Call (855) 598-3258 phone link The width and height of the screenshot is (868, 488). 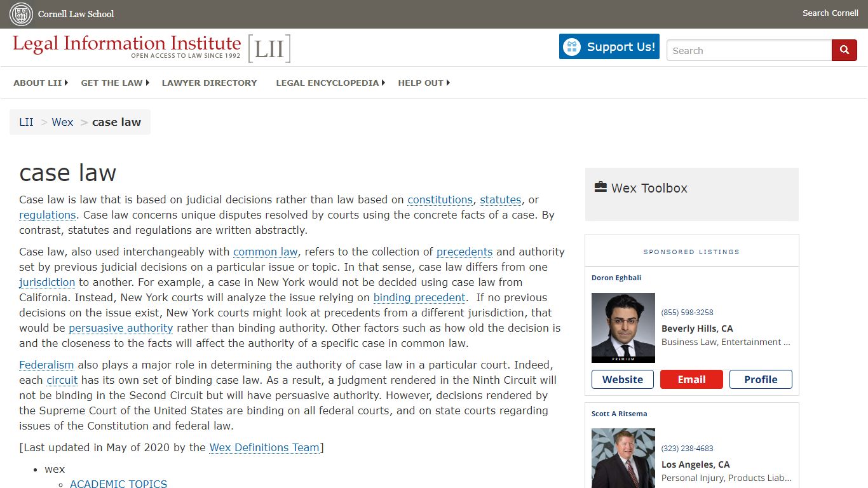click(687, 312)
